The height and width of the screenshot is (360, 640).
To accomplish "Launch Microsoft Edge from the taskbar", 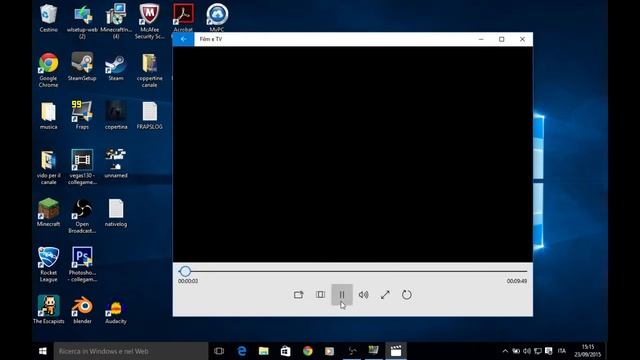I will click(242, 351).
